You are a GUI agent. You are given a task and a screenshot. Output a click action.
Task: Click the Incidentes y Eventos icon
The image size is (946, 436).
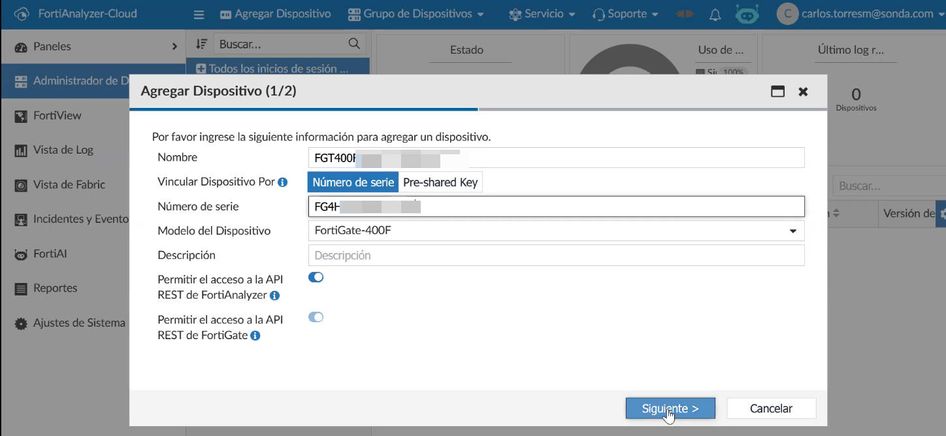point(21,220)
